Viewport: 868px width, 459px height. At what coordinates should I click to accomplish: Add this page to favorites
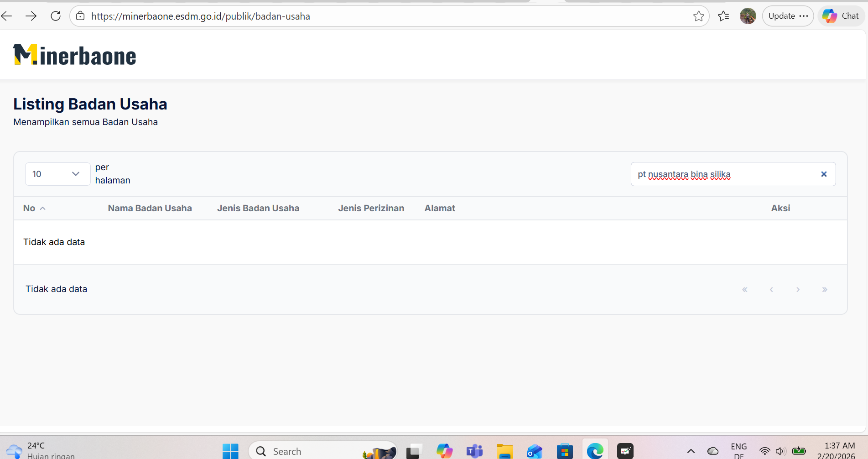point(698,16)
